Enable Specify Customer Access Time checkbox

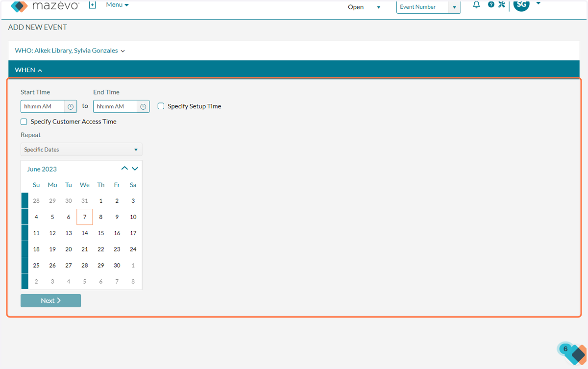click(x=24, y=122)
